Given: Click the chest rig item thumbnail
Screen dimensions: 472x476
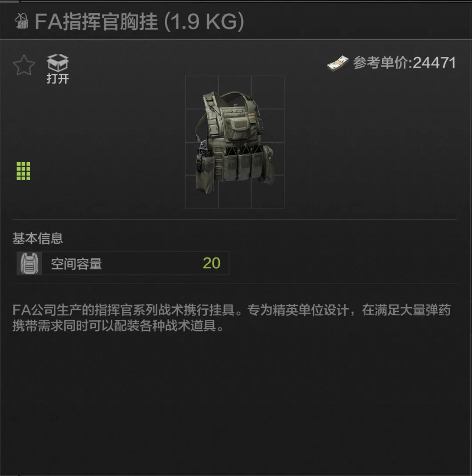Looking at the screenshot, I should pos(235,142).
